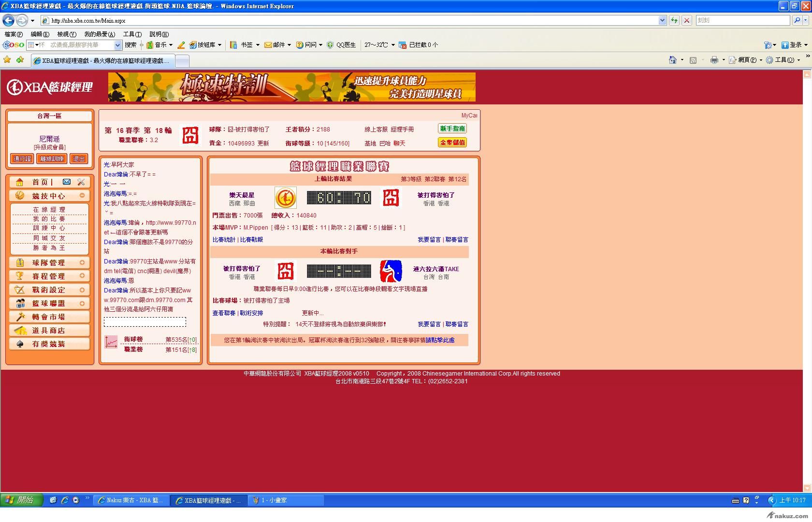812x522 pixels.
Task: Open the 檔案(F) menu
Action: [x=14, y=34]
